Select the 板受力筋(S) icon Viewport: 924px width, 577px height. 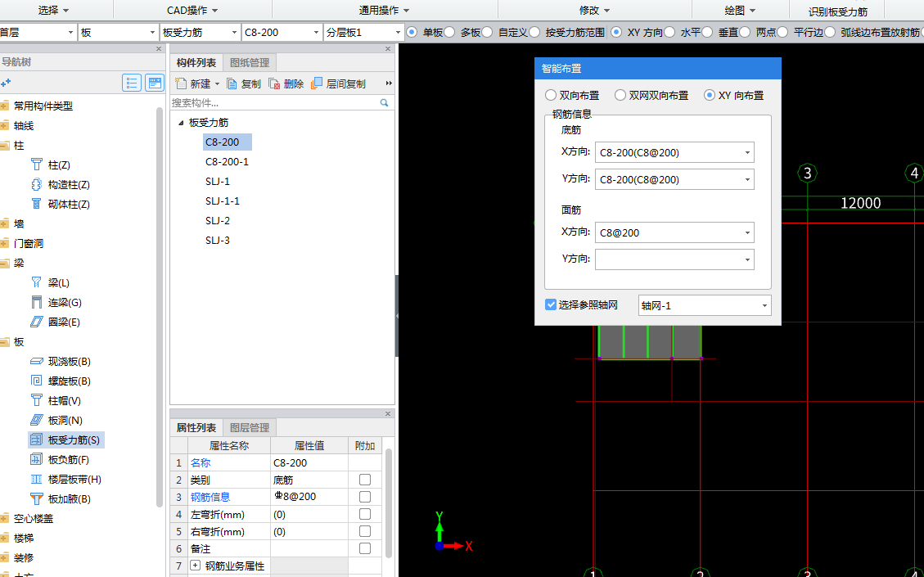click(37, 440)
